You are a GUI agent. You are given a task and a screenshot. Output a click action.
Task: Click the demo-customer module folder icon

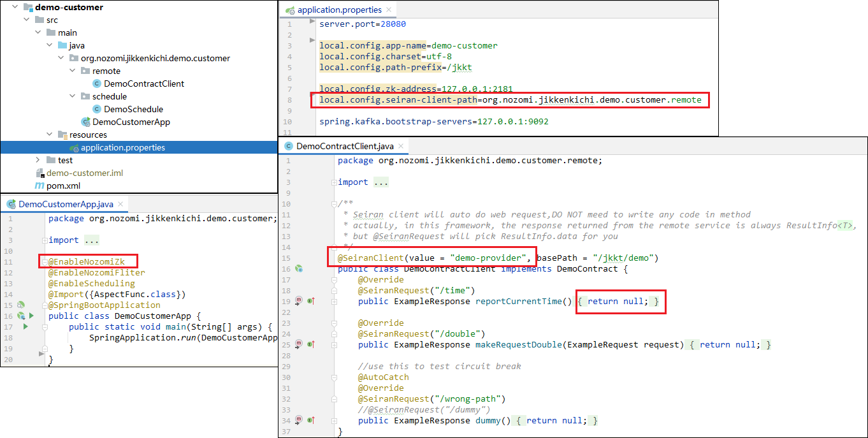coord(27,7)
